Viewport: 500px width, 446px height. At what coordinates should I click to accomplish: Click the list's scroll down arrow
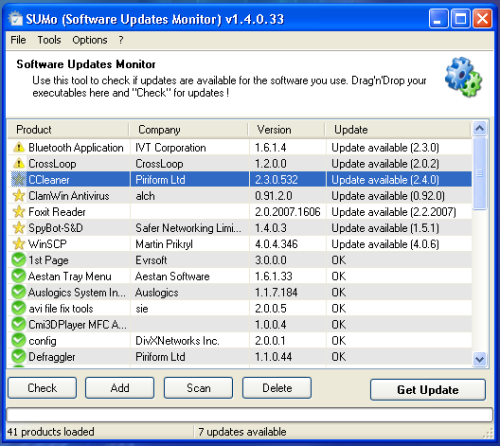pyautogui.click(x=480, y=359)
